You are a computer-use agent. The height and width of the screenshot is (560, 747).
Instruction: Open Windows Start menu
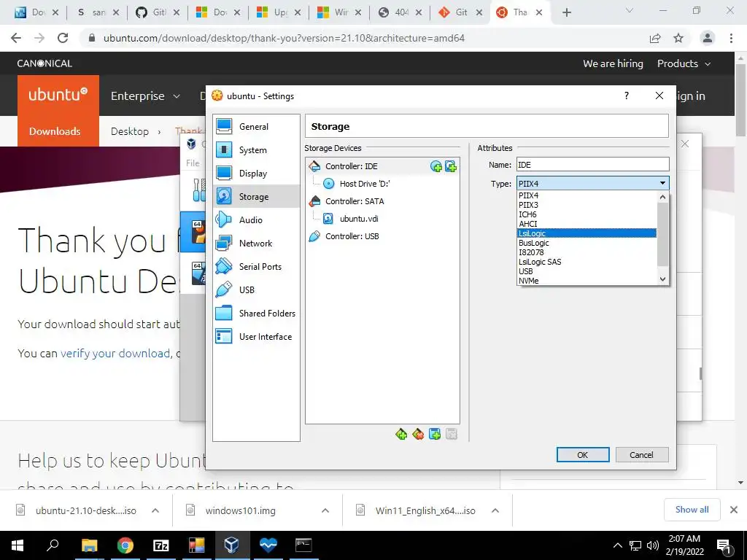[x=18, y=545]
